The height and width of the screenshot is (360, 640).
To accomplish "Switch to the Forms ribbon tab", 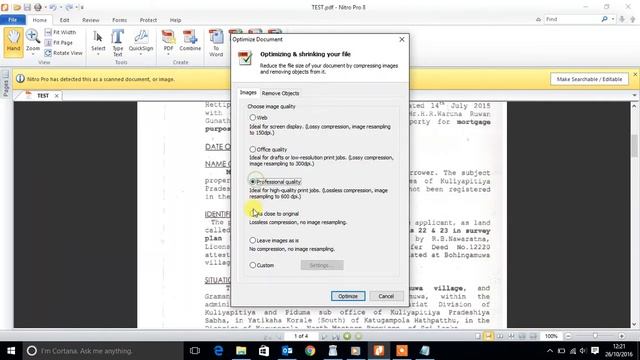I will pos(119,20).
